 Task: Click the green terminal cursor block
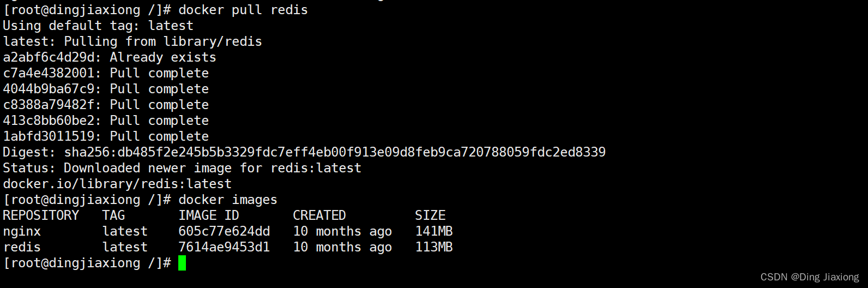[x=182, y=263]
